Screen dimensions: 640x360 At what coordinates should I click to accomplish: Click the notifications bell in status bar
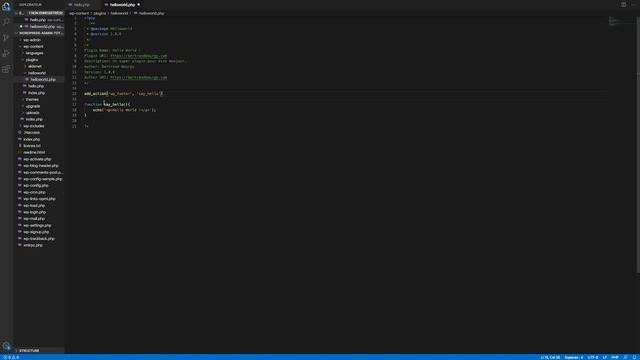coord(634,357)
